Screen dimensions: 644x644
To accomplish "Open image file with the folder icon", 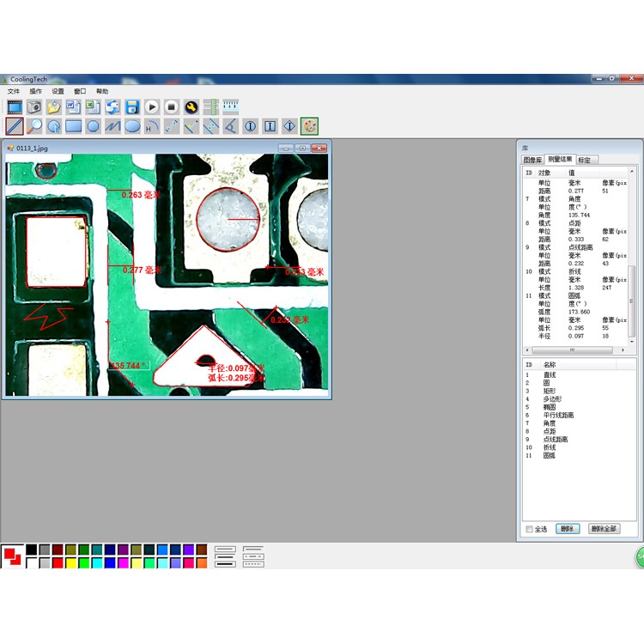I will pyautogui.click(x=54, y=107).
